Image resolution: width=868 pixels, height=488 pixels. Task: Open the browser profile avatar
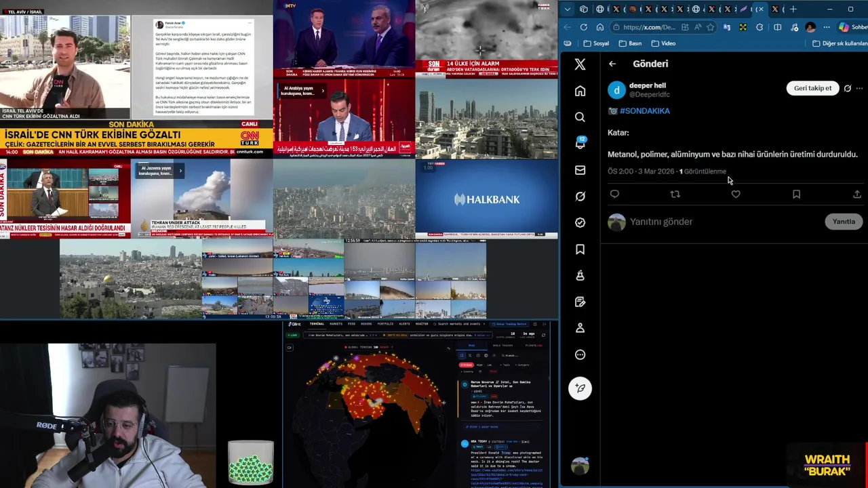[810, 27]
